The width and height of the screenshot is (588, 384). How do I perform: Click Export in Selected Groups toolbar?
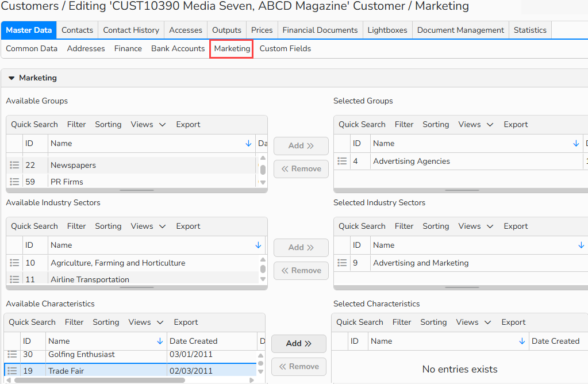tap(516, 125)
